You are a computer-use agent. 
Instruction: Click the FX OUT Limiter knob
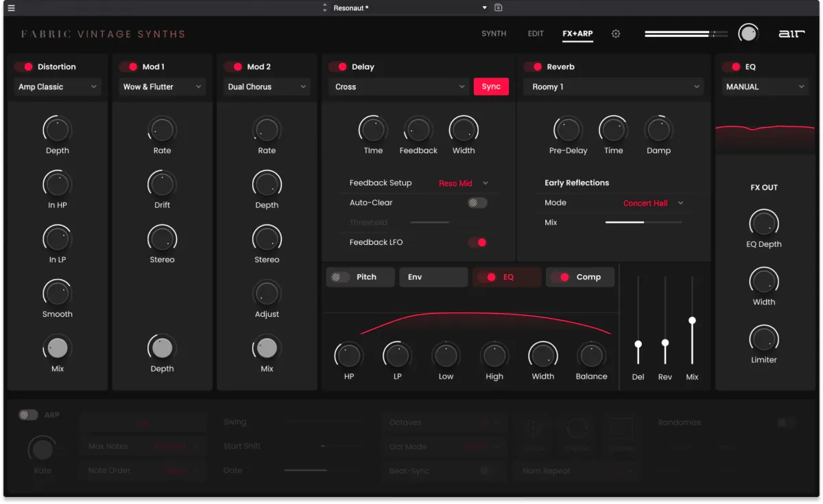pos(763,338)
